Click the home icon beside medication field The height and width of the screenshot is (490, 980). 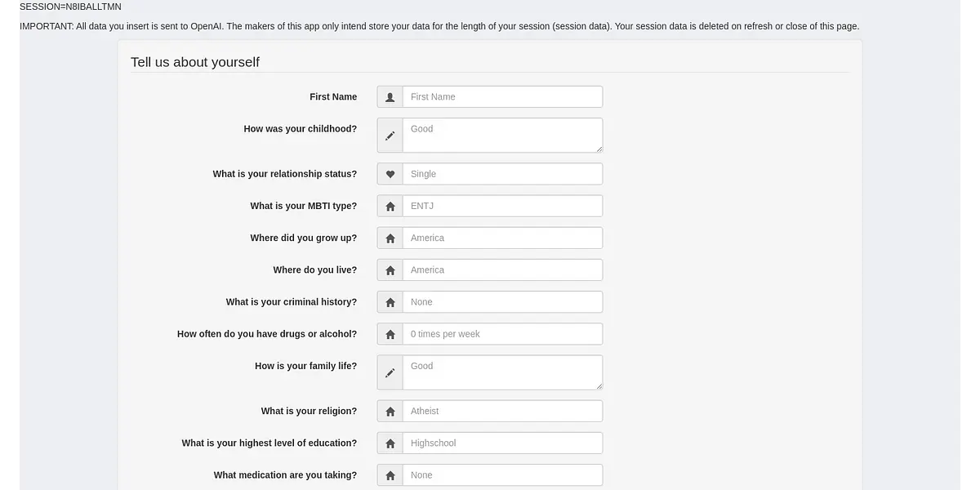click(x=390, y=475)
